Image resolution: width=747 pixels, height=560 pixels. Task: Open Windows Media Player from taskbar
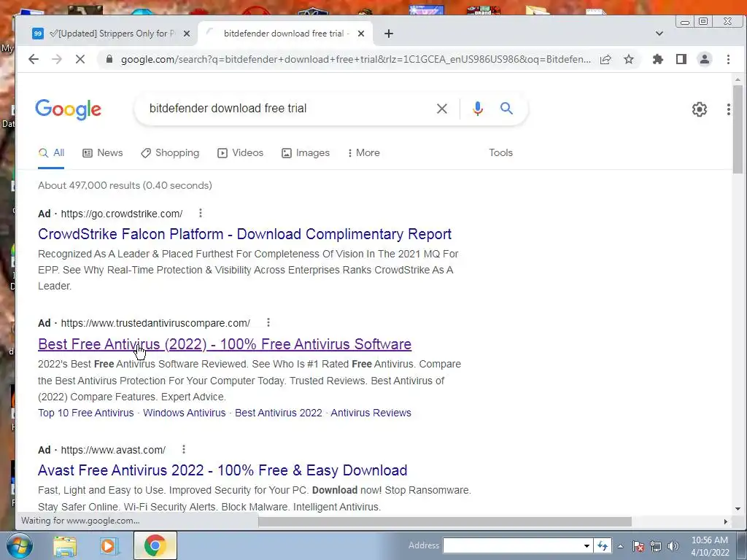[109, 545]
